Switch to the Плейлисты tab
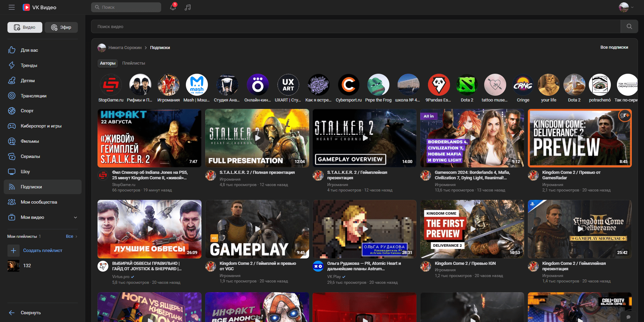 [x=133, y=63]
